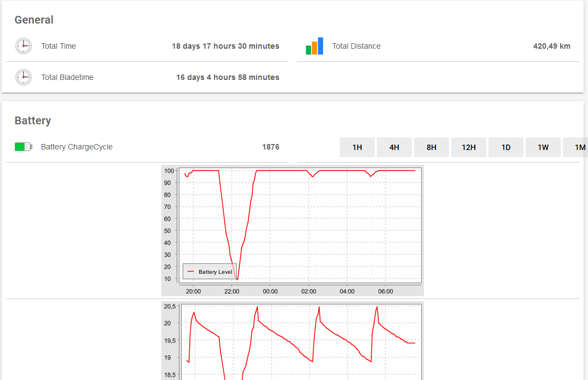588x380 pixels.
Task: Select the 1D time range button
Action: 506,147
